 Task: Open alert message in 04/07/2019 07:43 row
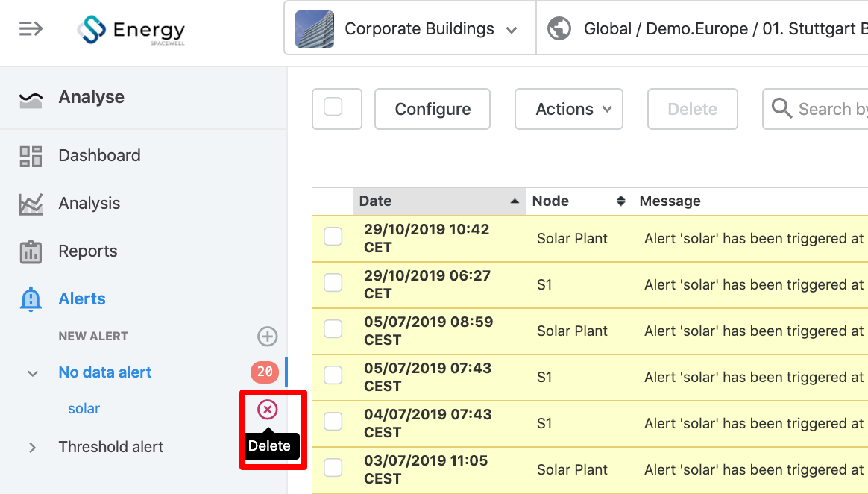coord(754,423)
